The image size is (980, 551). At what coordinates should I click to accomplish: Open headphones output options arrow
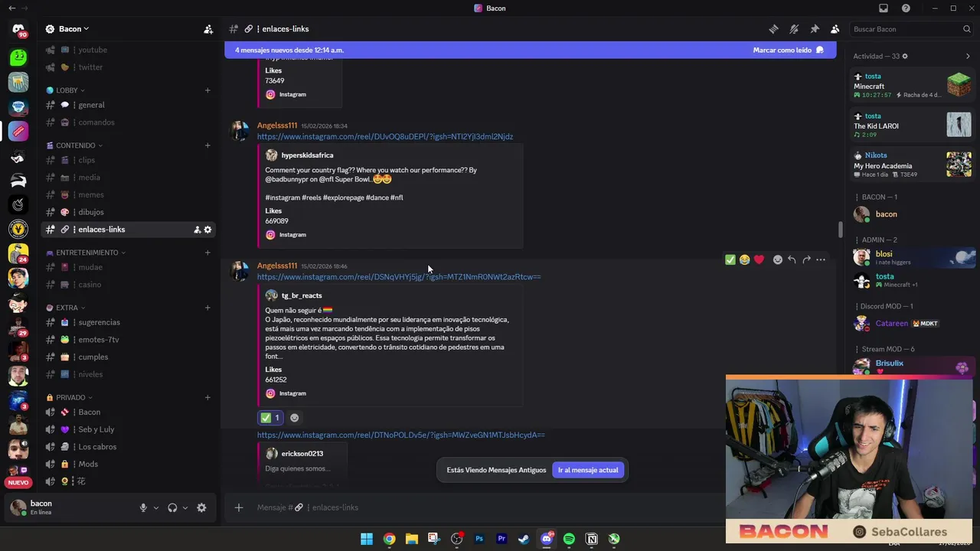click(x=185, y=507)
